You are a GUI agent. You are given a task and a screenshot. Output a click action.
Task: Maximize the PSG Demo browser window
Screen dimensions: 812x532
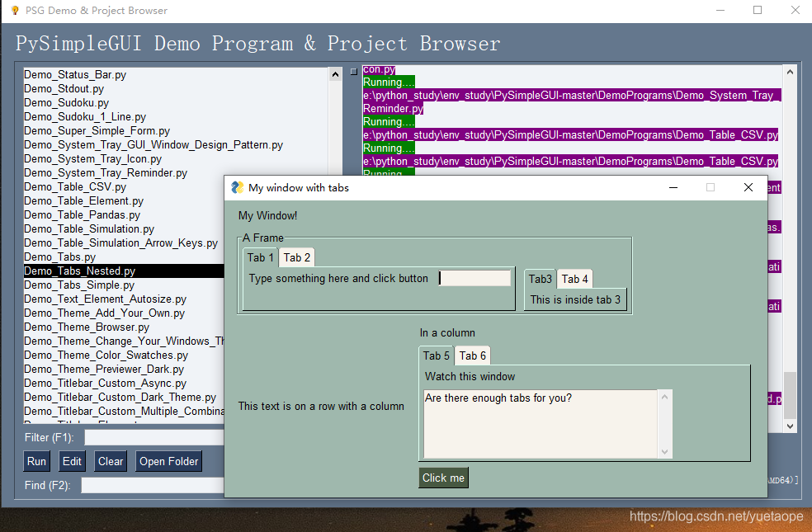pyautogui.click(x=758, y=11)
